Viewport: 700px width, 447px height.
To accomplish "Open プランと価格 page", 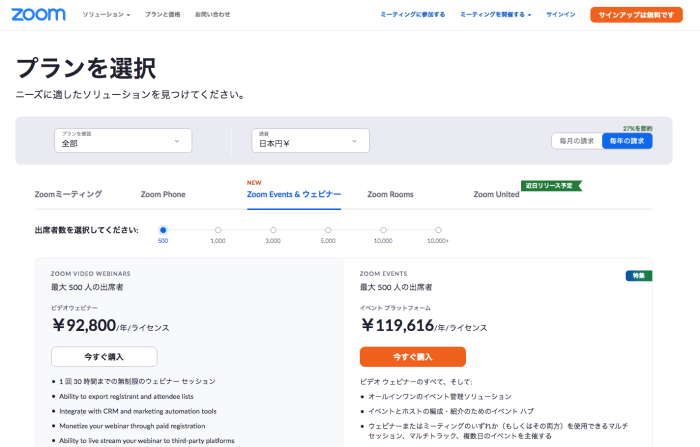I will [162, 15].
